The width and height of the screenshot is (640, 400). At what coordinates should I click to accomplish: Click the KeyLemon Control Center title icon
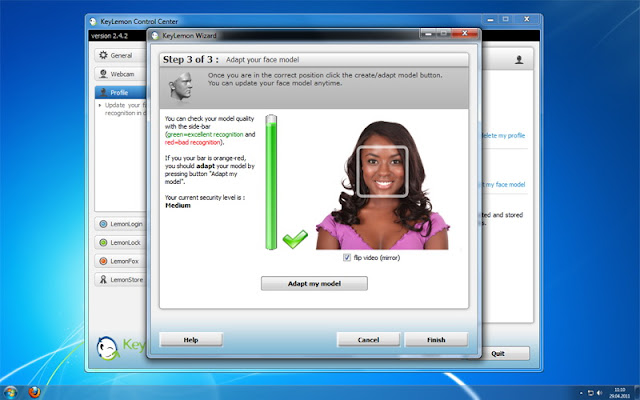(x=93, y=21)
